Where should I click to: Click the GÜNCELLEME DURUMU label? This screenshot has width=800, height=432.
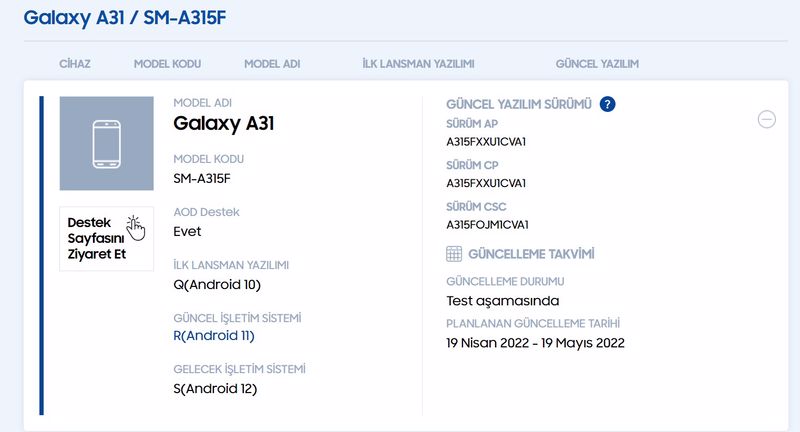pyautogui.click(x=505, y=282)
